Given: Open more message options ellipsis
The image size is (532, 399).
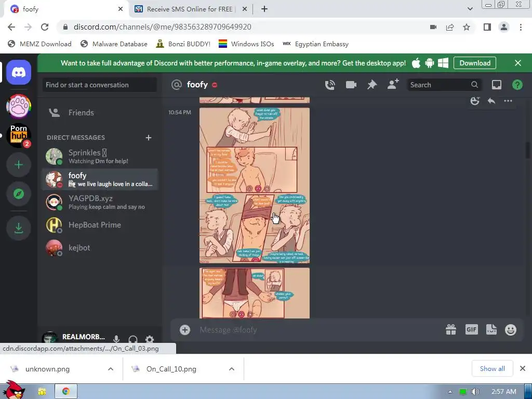Looking at the screenshot, I should click(508, 101).
